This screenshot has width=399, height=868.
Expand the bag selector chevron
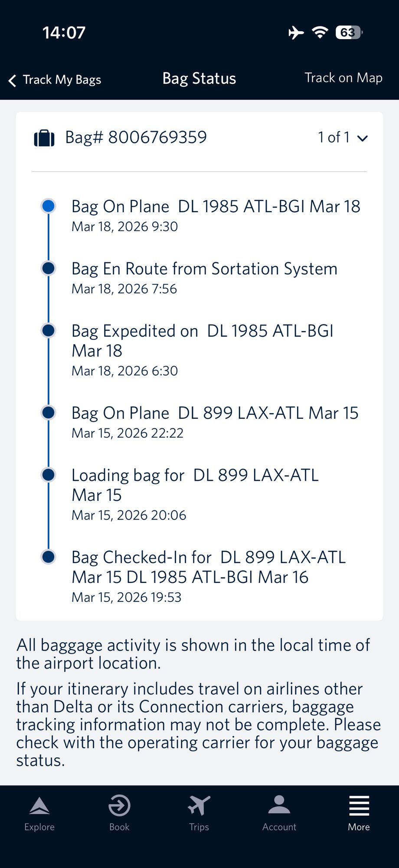coord(363,138)
